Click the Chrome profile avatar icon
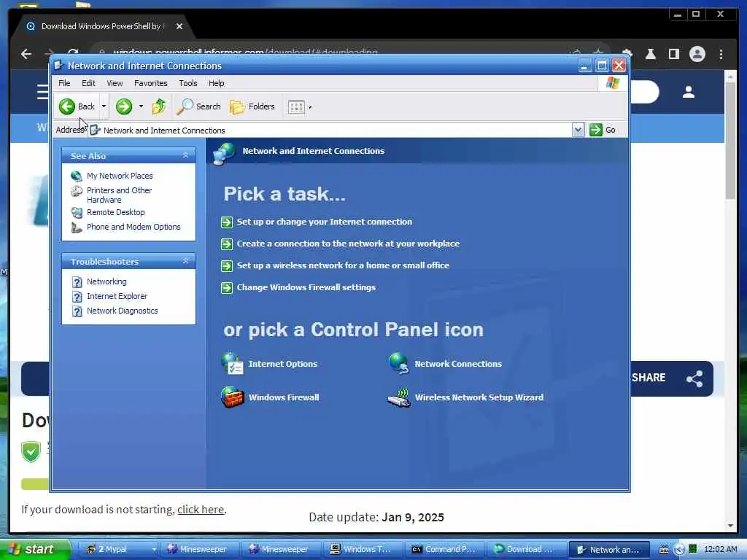 pyautogui.click(x=697, y=54)
